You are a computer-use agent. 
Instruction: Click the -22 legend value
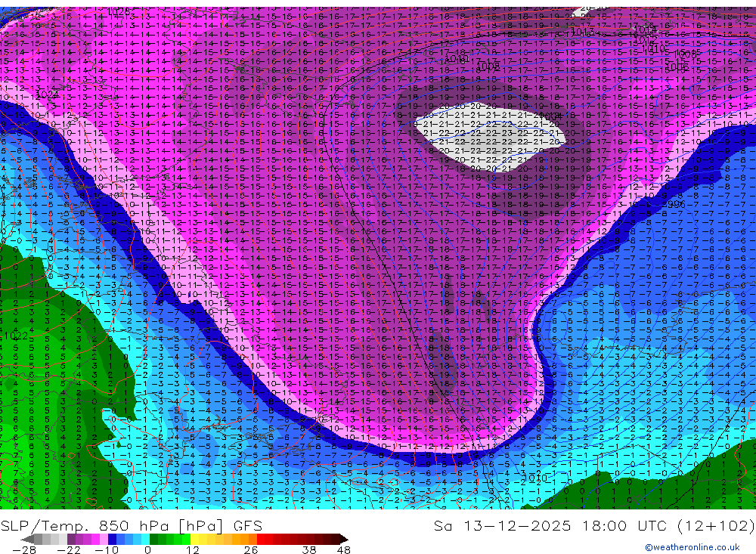pos(69,549)
